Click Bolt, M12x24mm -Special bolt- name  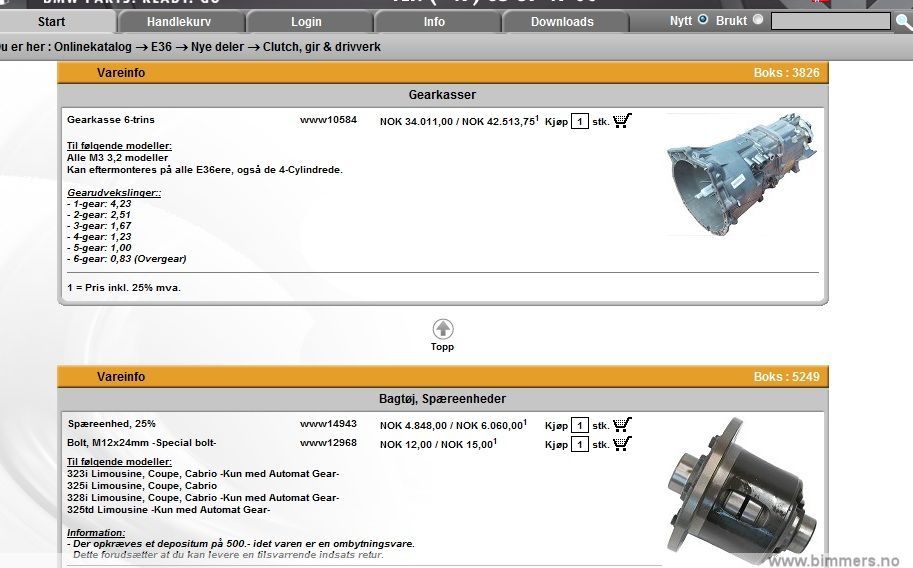coord(141,443)
